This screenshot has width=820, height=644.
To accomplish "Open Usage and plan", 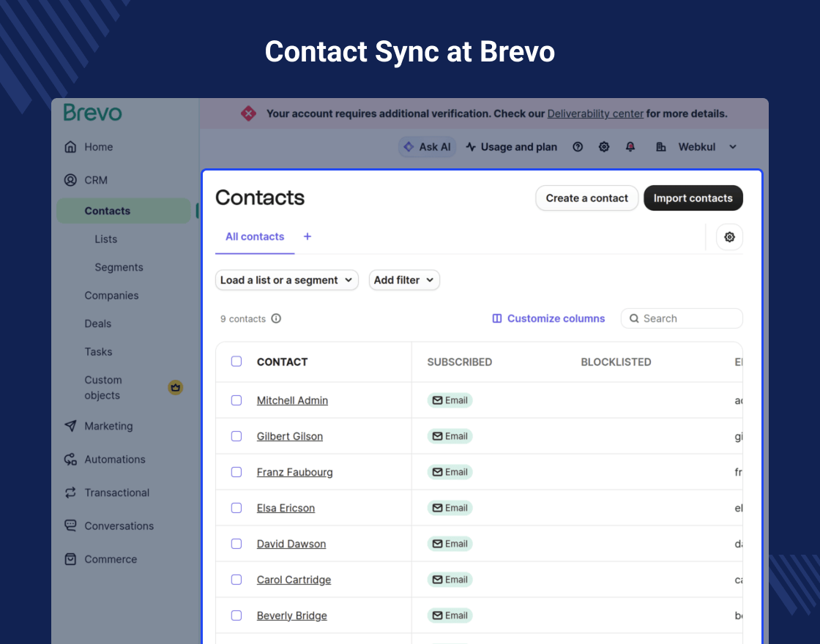I will [512, 147].
